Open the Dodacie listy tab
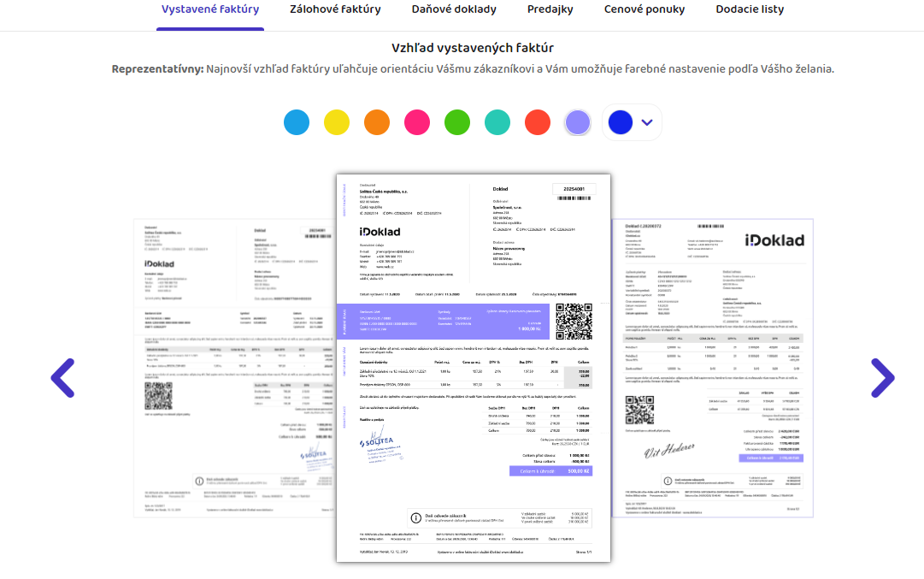This screenshot has width=924, height=579. 749,10
